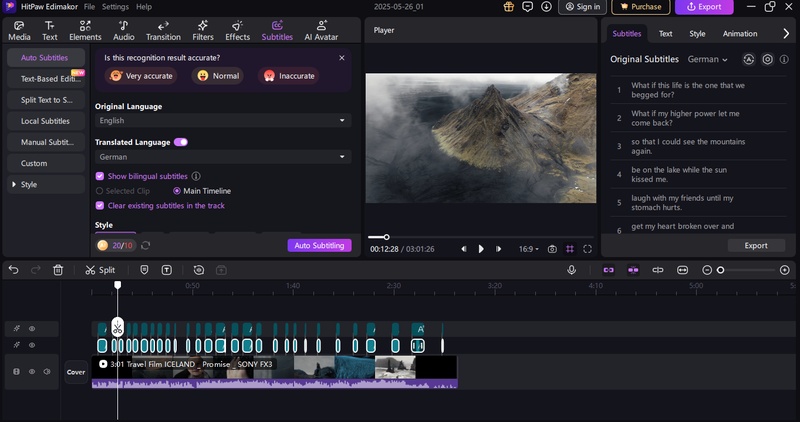The width and height of the screenshot is (800, 422).
Task: Uncheck Show bilingual subtitles checkbox
Action: click(100, 176)
